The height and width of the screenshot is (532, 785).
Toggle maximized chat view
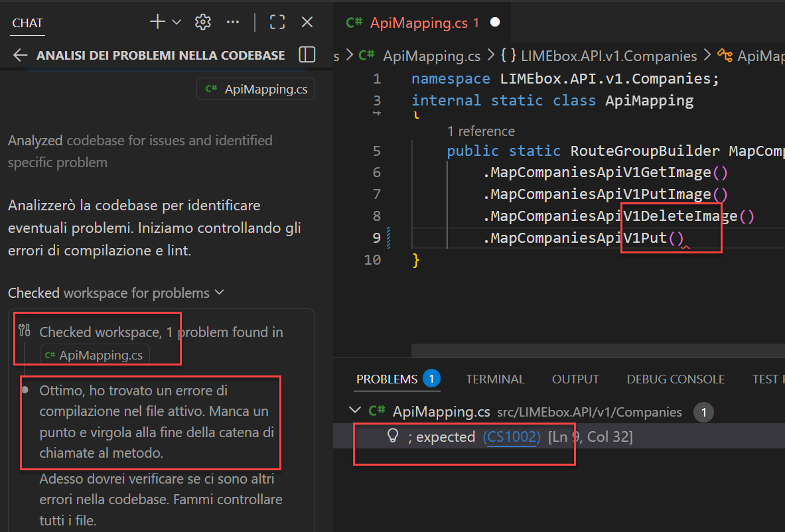tap(277, 22)
